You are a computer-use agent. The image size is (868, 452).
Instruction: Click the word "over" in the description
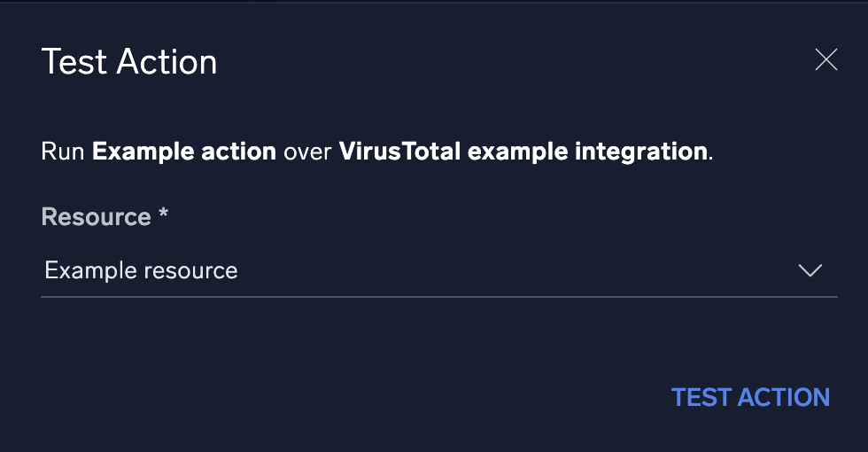pyautogui.click(x=307, y=152)
